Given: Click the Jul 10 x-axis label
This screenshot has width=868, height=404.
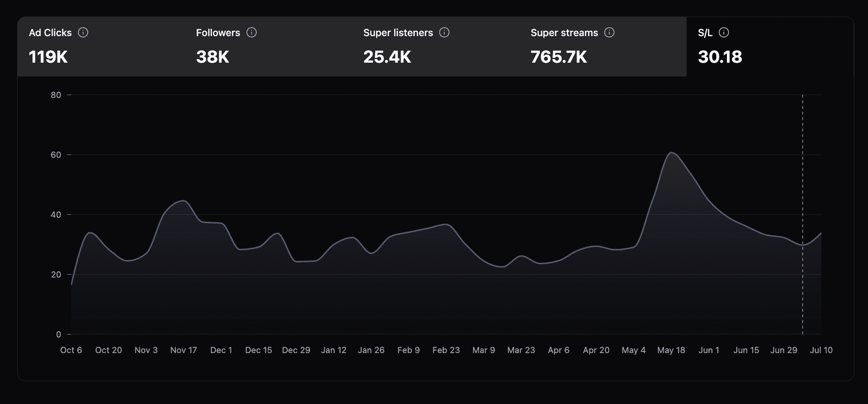Looking at the screenshot, I should [x=821, y=350].
